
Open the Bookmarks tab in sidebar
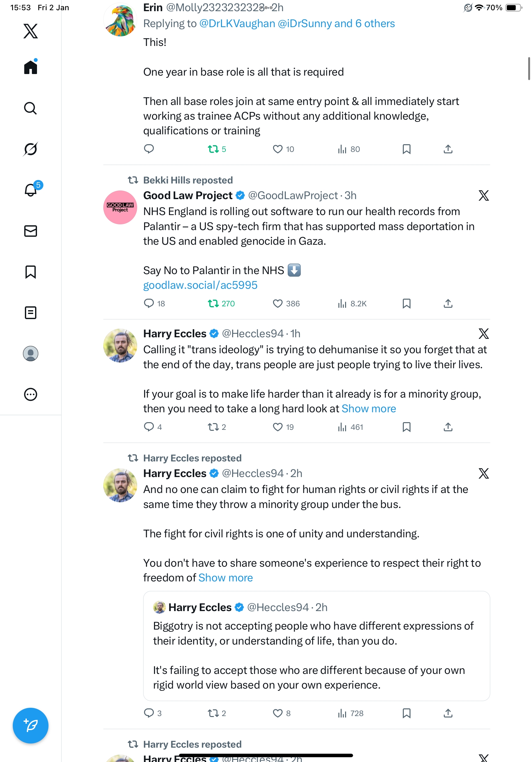pyautogui.click(x=31, y=272)
